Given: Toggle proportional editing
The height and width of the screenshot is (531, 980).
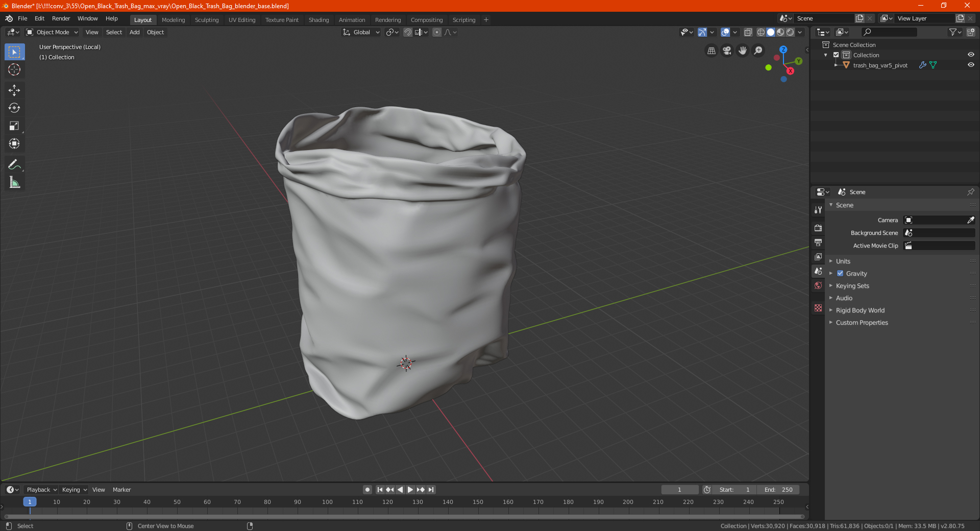Looking at the screenshot, I should (x=437, y=32).
